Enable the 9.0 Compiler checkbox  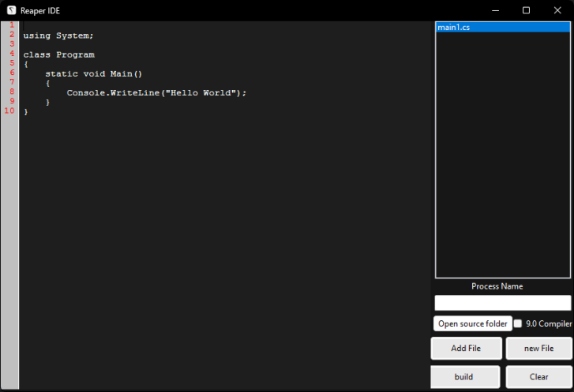pos(518,323)
